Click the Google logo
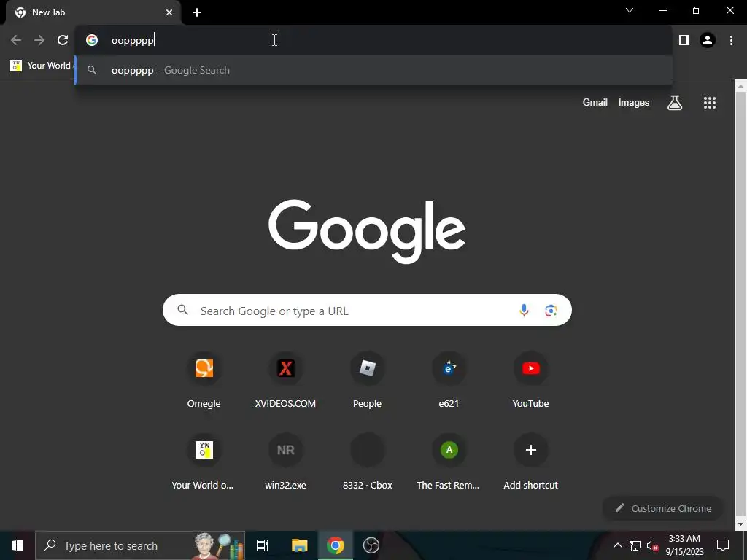The image size is (747, 560). [x=367, y=231]
